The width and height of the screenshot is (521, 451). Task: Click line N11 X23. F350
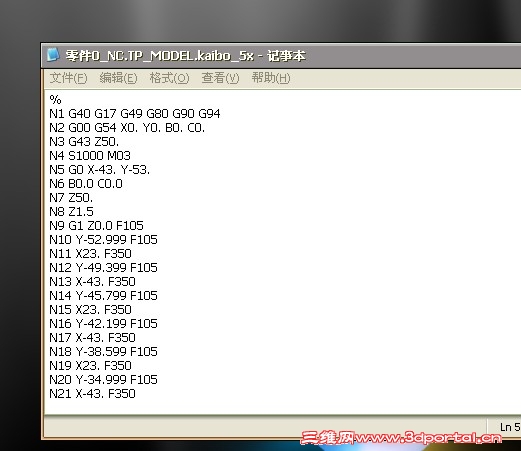tap(90, 254)
